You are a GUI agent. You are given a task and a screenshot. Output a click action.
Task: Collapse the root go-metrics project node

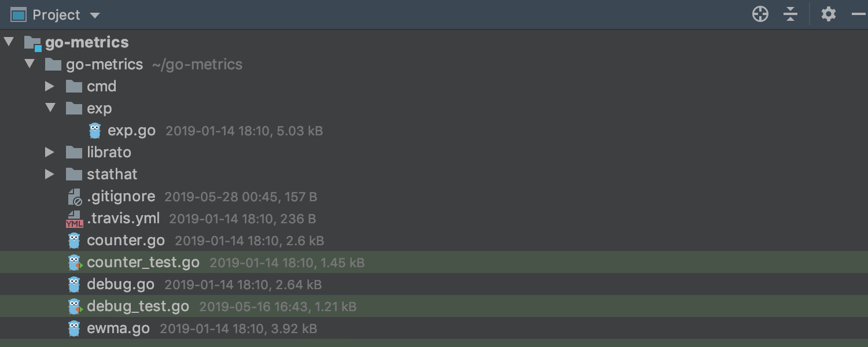[9, 42]
